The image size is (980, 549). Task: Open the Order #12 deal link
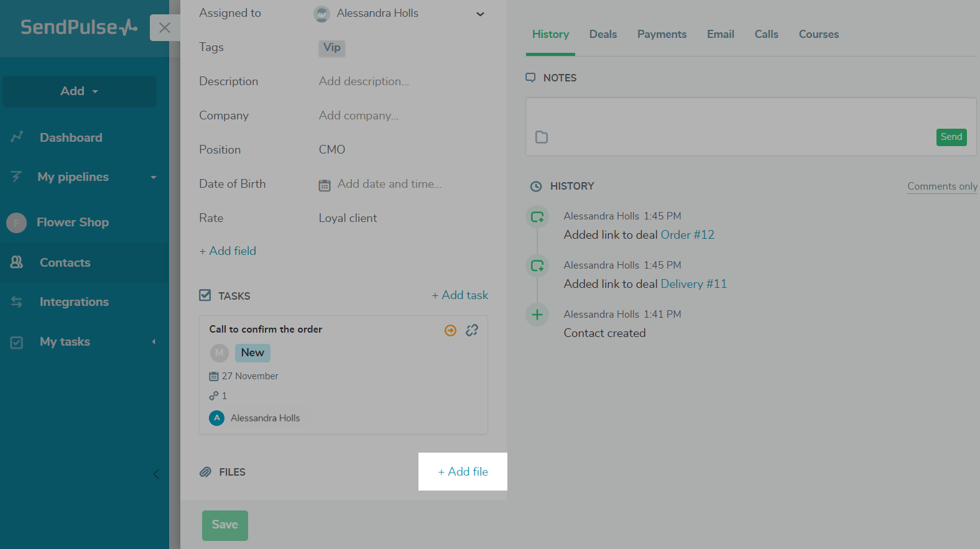pyautogui.click(x=687, y=235)
